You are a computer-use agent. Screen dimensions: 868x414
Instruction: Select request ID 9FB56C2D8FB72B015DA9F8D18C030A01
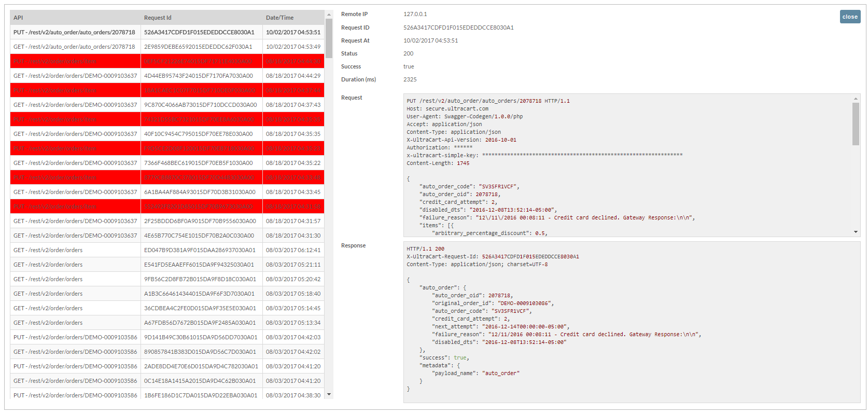[x=167, y=279]
